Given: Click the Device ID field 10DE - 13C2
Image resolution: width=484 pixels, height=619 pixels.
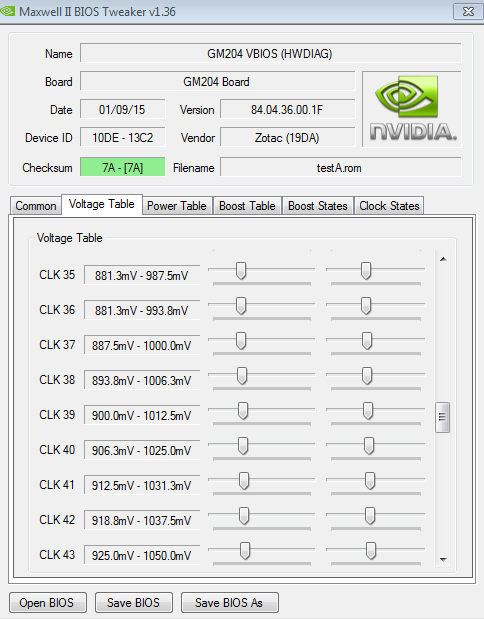Looking at the screenshot, I should tap(122, 138).
